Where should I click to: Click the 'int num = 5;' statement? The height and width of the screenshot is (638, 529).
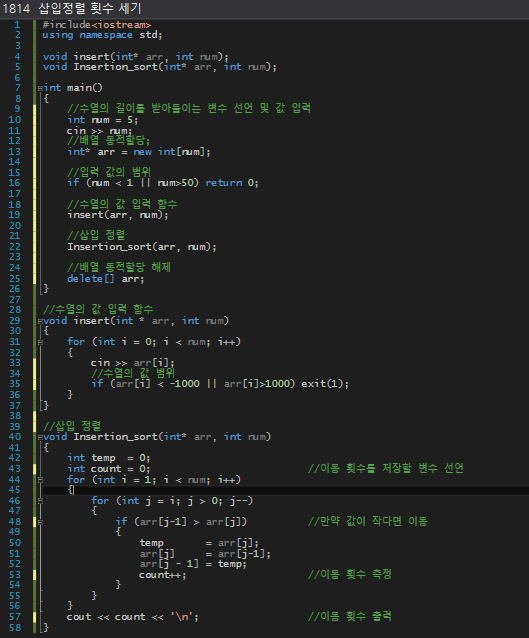[103, 120]
